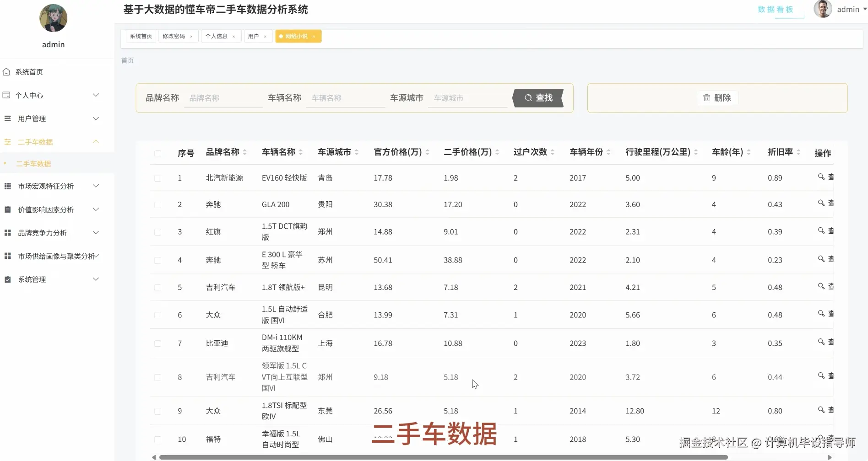
Task: Open the admin dropdown arrow top right
Action: tap(865, 9)
